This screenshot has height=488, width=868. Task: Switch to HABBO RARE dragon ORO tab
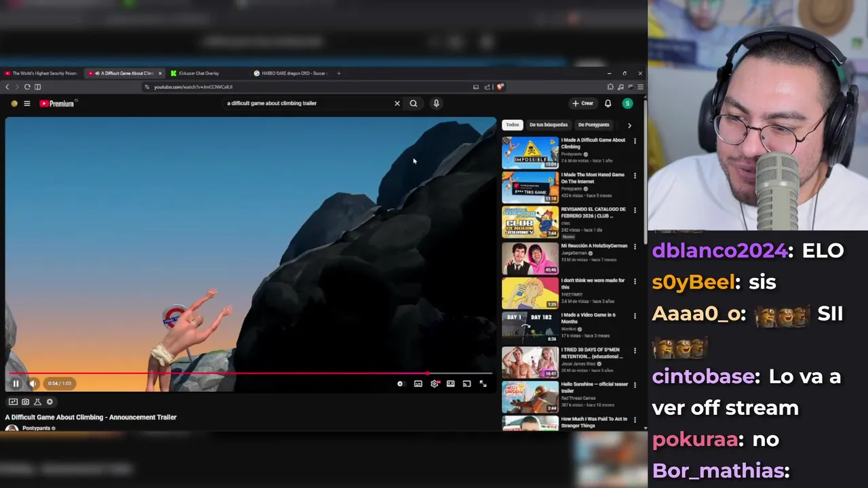click(x=290, y=73)
